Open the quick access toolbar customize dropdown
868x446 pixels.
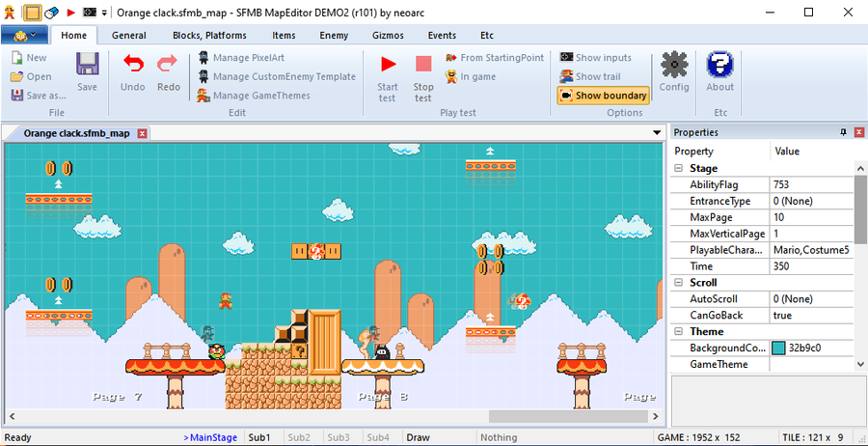coord(104,13)
